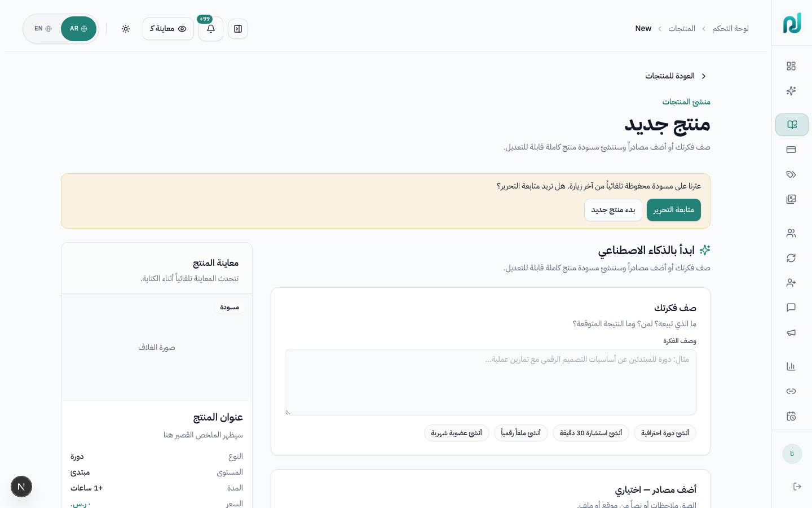Image resolution: width=812 pixels, height=508 pixels.
Task: Click the app logo in the sidebar
Action: pos(792,23)
